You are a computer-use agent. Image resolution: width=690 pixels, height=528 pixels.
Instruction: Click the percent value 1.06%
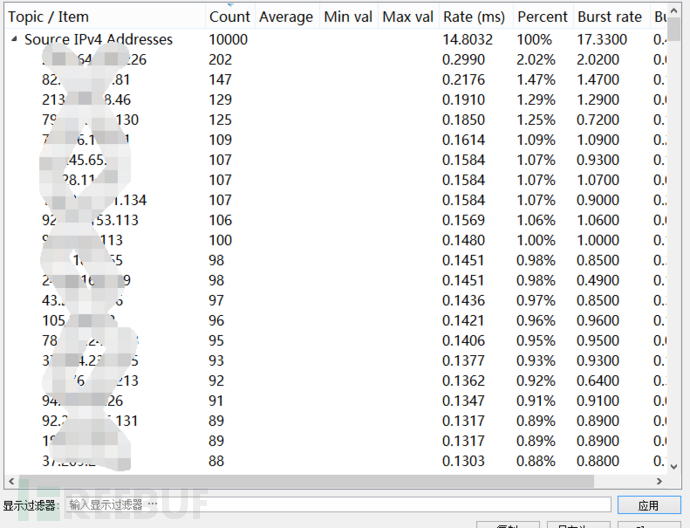(536, 220)
